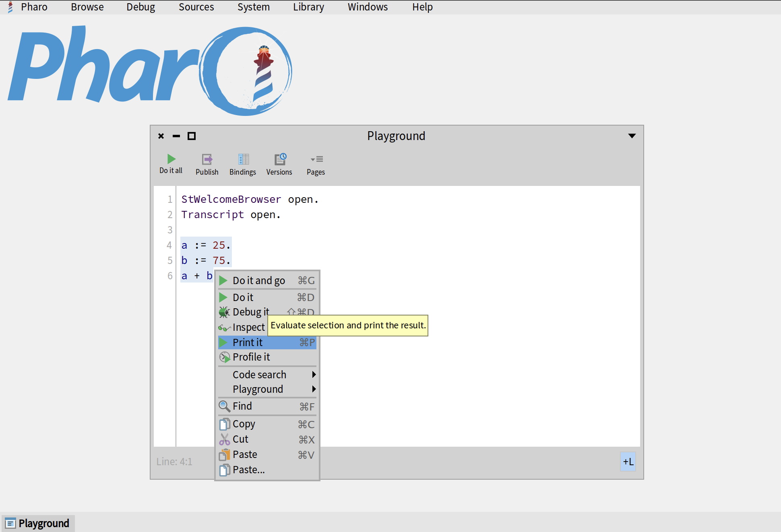Click the Inspect glasses icon
This screenshot has height=532, width=781.
(224, 328)
